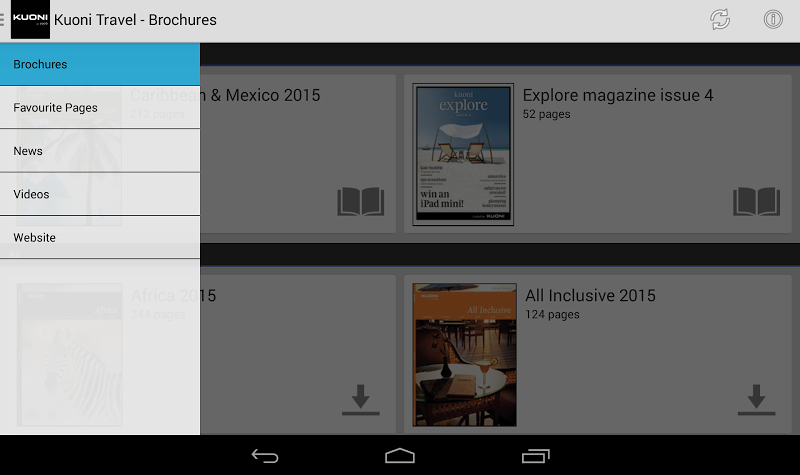Open Favourite Pages in the drawer
The height and width of the screenshot is (475, 800).
coord(100,108)
